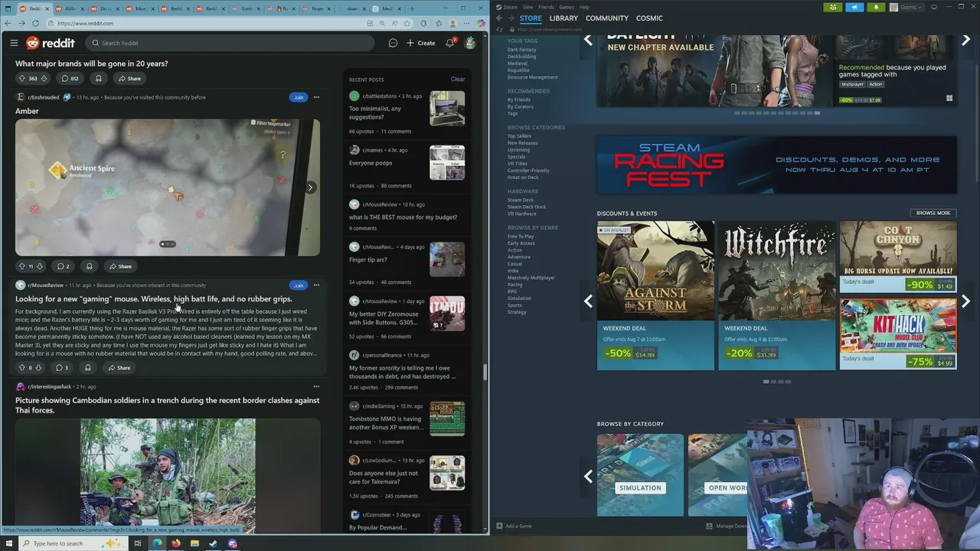The image size is (980, 551).
Task: Upvote the major brands post
Action: (21, 78)
